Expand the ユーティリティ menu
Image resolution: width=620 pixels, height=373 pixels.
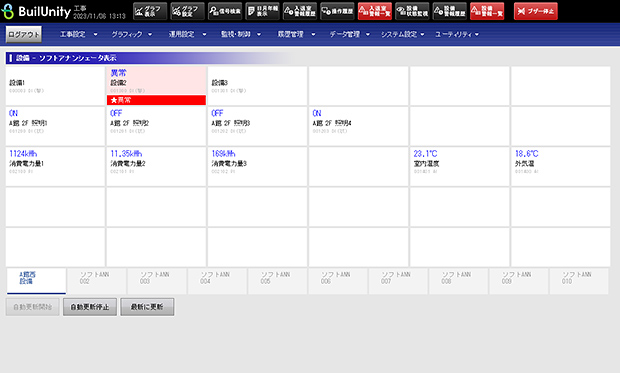(x=457, y=34)
